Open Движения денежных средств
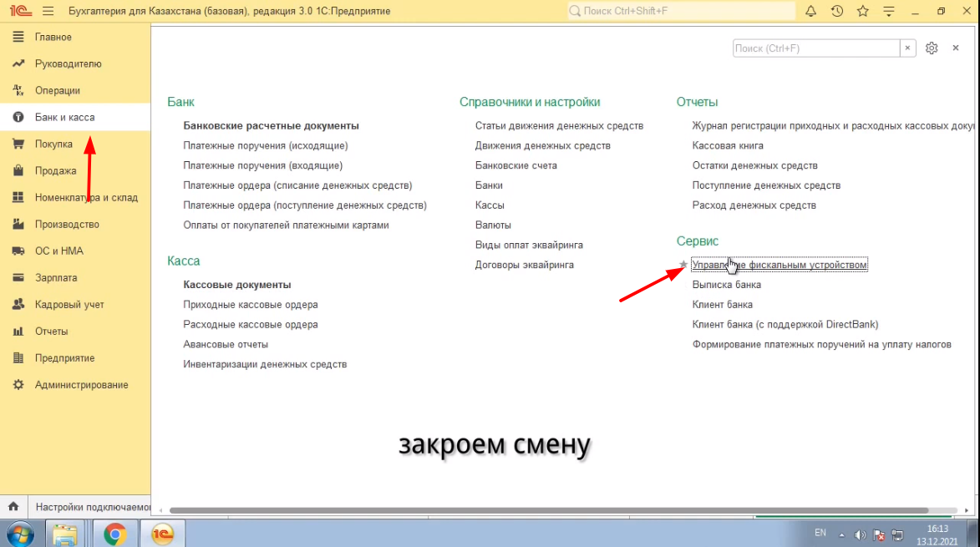This screenshot has width=980, height=547. [542, 145]
